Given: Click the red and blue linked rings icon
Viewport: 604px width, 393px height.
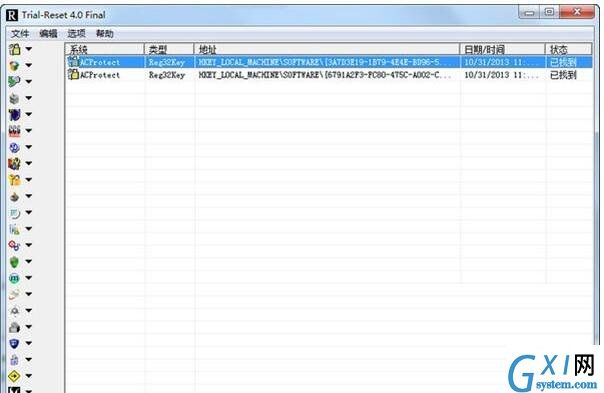Looking at the screenshot, I should click(x=15, y=245).
